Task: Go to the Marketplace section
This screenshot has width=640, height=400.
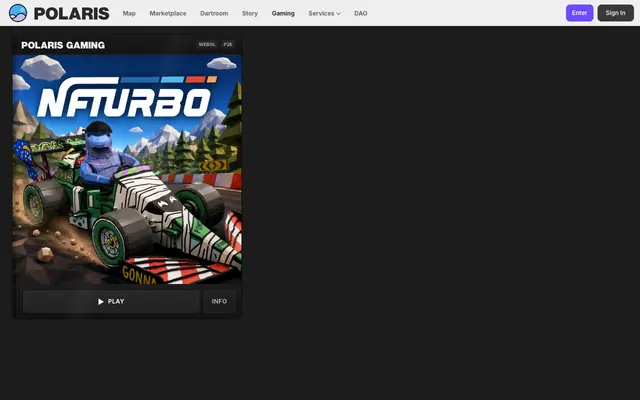Action: [168, 13]
